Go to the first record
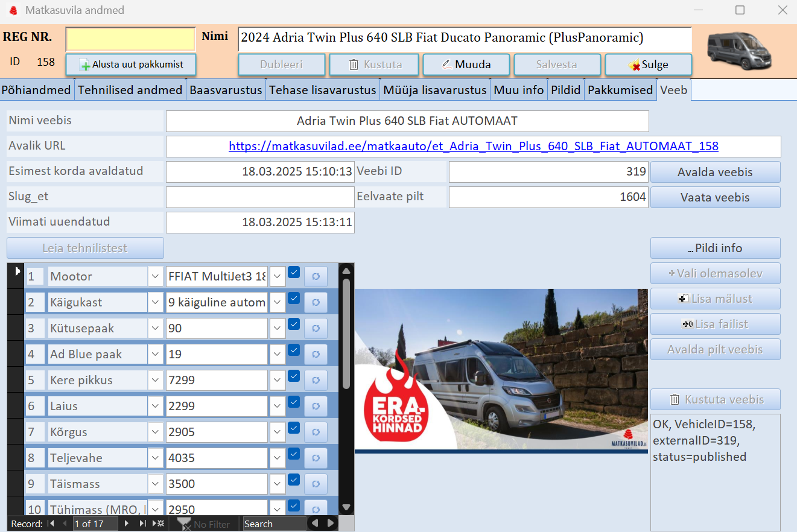The width and height of the screenshot is (797, 532). tap(51, 524)
